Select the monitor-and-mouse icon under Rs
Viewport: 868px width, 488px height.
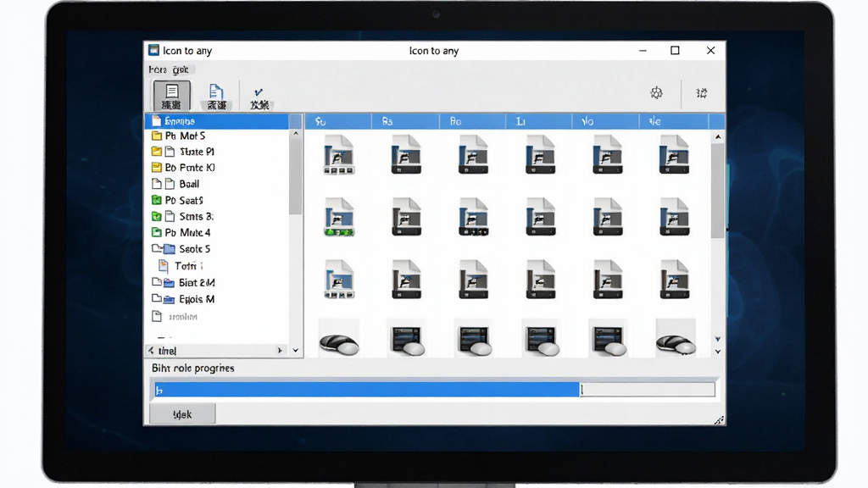[x=408, y=341]
